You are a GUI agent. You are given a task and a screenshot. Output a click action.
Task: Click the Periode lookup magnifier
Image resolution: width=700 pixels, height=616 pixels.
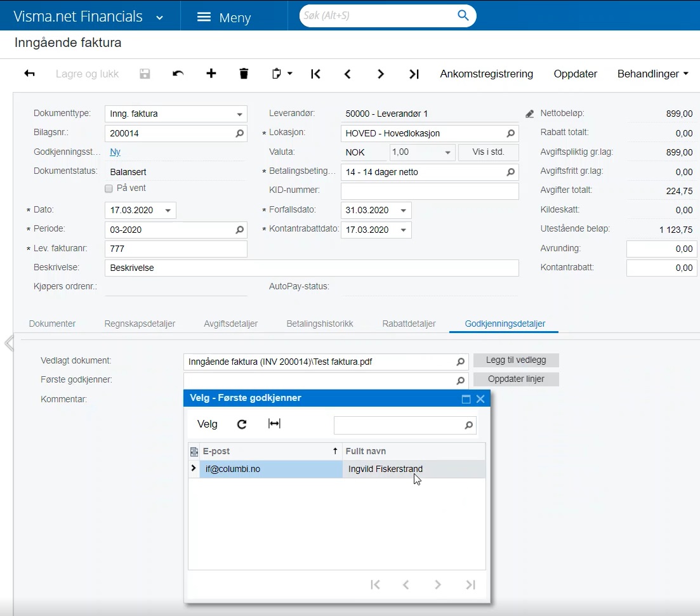(240, 230)
